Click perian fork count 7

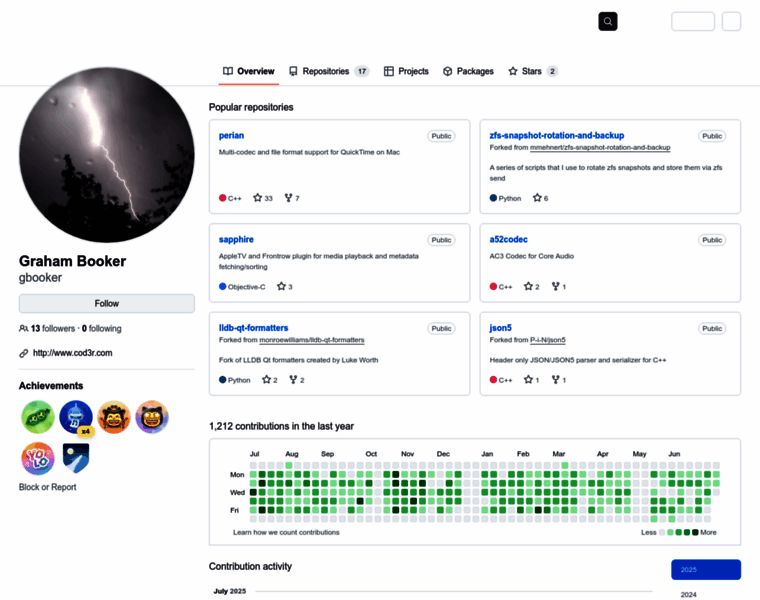point(292,198)
